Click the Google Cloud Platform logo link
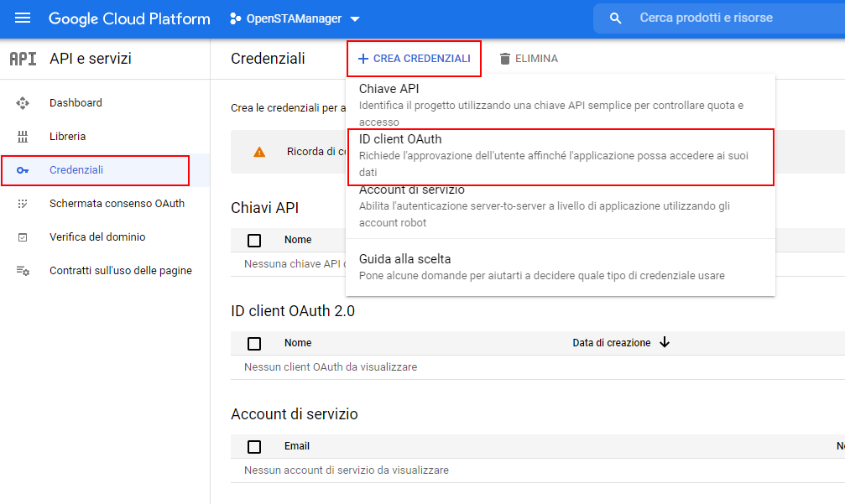This screenshot has width=845, height=504. 129,18
